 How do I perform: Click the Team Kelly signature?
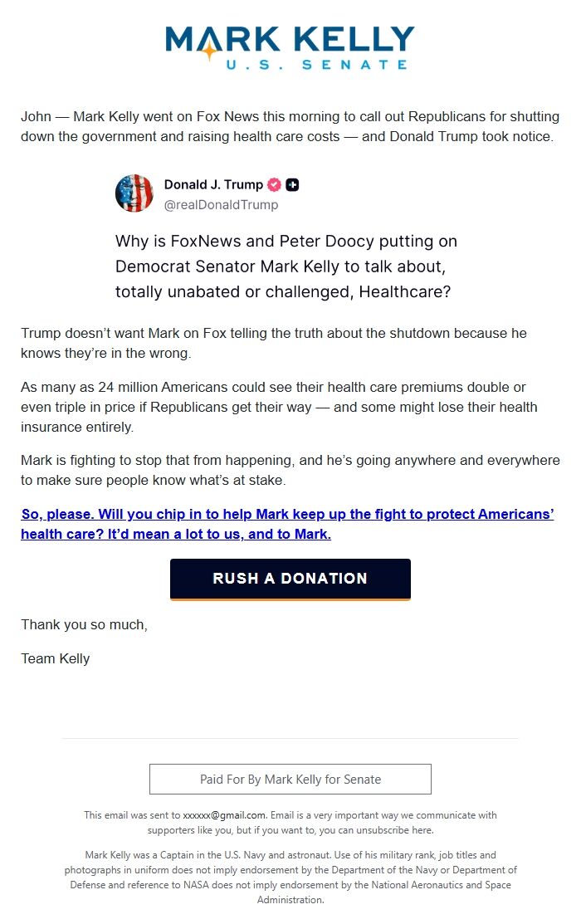pos(56,658)
